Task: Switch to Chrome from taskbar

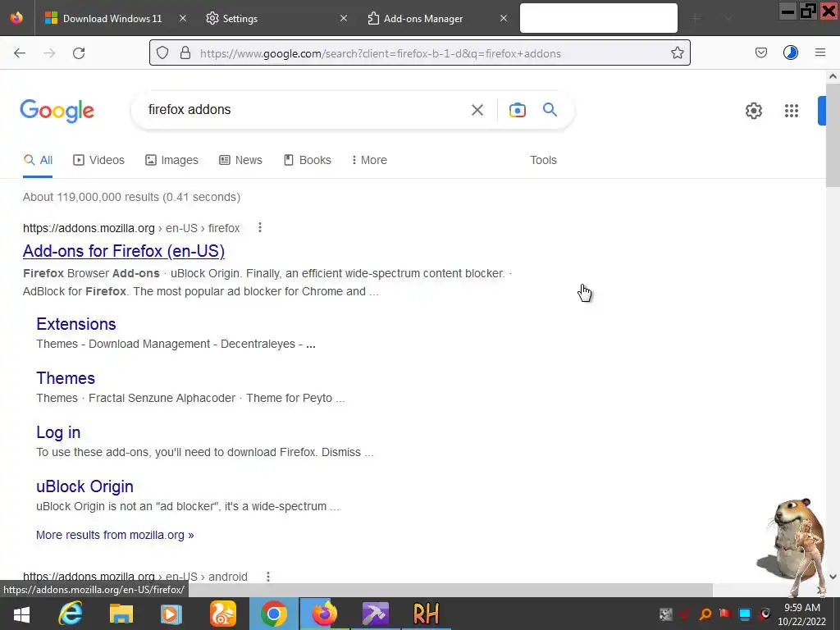Action: (x=274, y=614)
